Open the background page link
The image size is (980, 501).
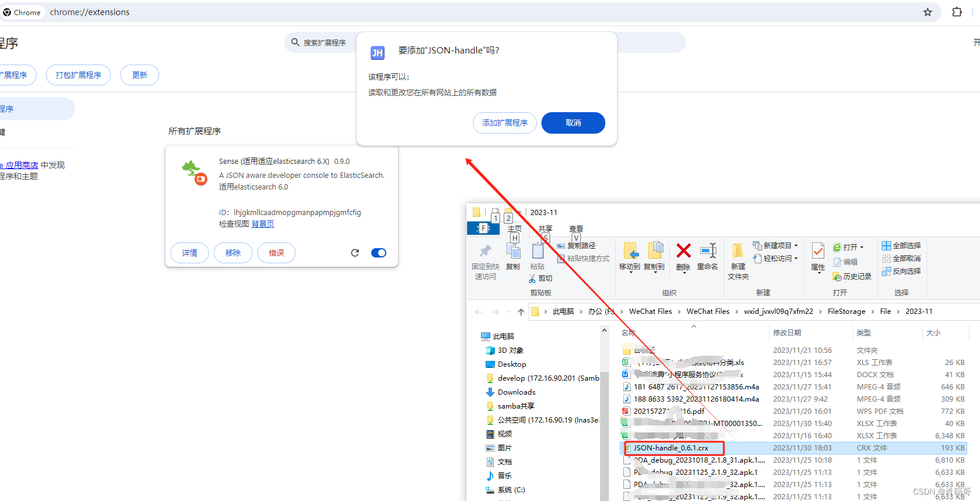click(x=263, y=224)
